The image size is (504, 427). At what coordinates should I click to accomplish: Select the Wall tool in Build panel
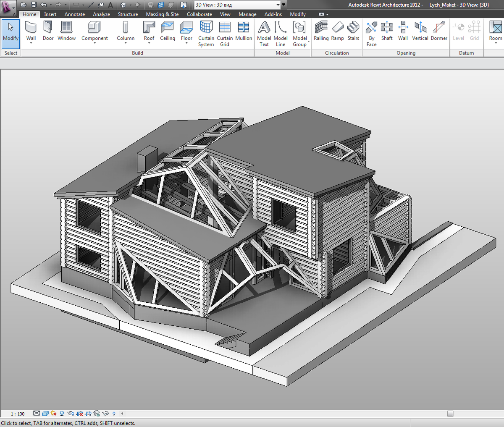tap(31, 33)
